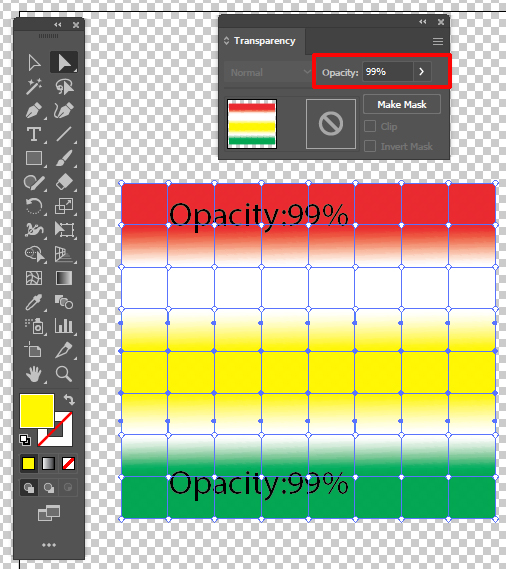Cycle Transparency panel display options arrows
This screenshot has height=569, width=506.
click(227, 41)
